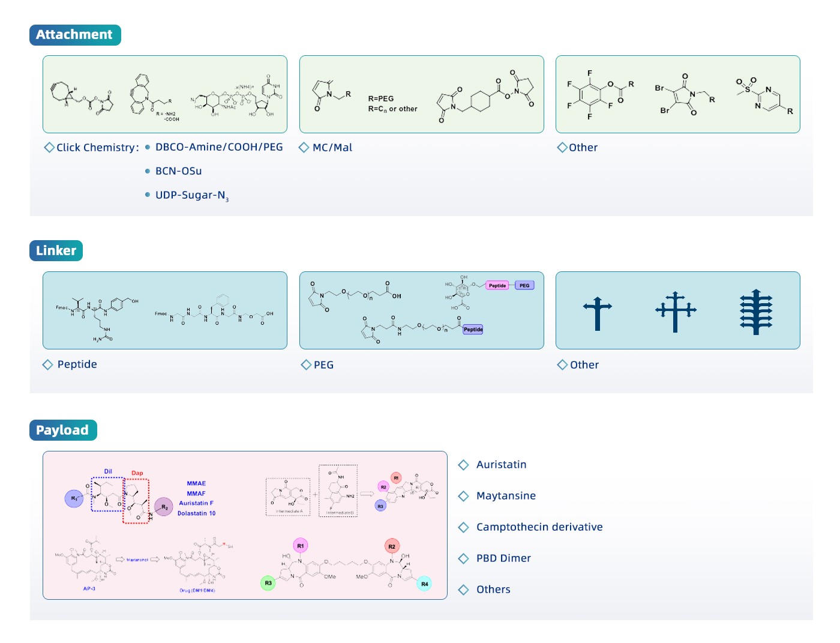Open the Maytansine payload link
Viewport: 840px width, 643px height.
tap(506, 496)
